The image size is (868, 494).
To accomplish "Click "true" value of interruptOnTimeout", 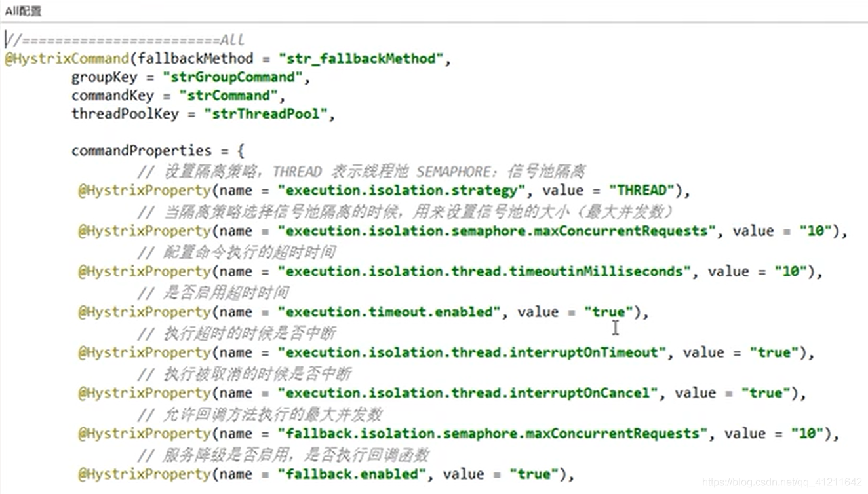I will (x=774, y=353).
